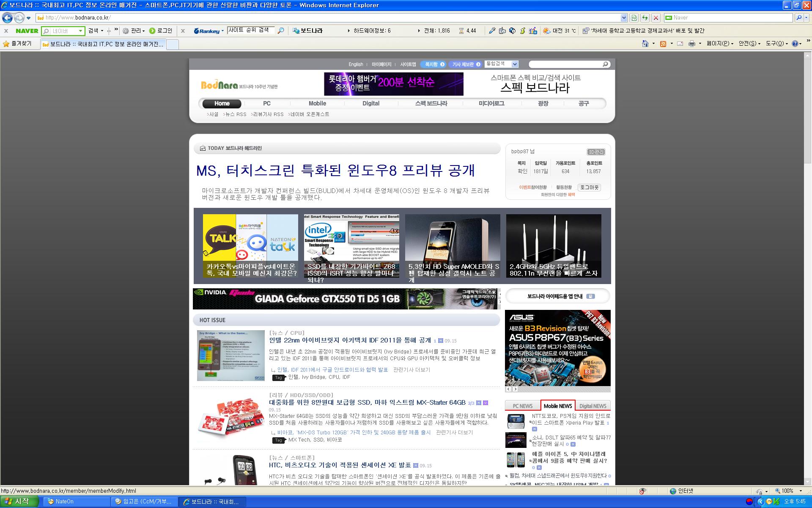Click the ID관리 button
This screenshot has width=812, height=508.
[x=596, y=152]
